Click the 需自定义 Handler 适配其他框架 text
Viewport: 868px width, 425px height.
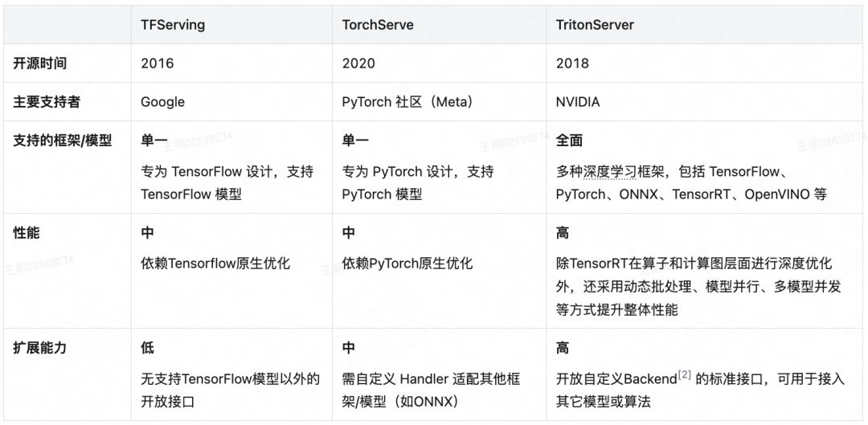(432, 379)
